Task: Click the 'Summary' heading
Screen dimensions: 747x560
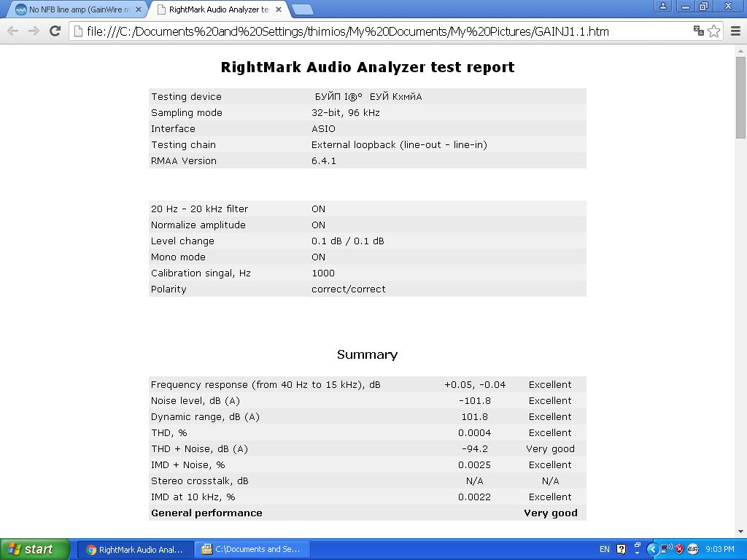Action: pyautogui.click(x=368, y=354)
